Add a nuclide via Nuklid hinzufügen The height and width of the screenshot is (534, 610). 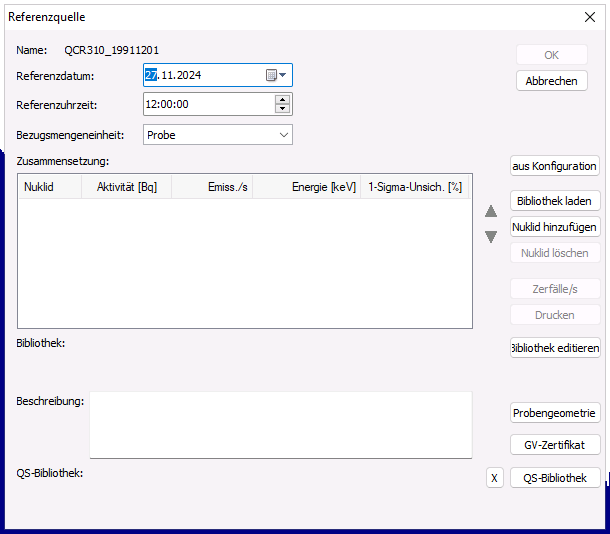click(x=554, y=227)
